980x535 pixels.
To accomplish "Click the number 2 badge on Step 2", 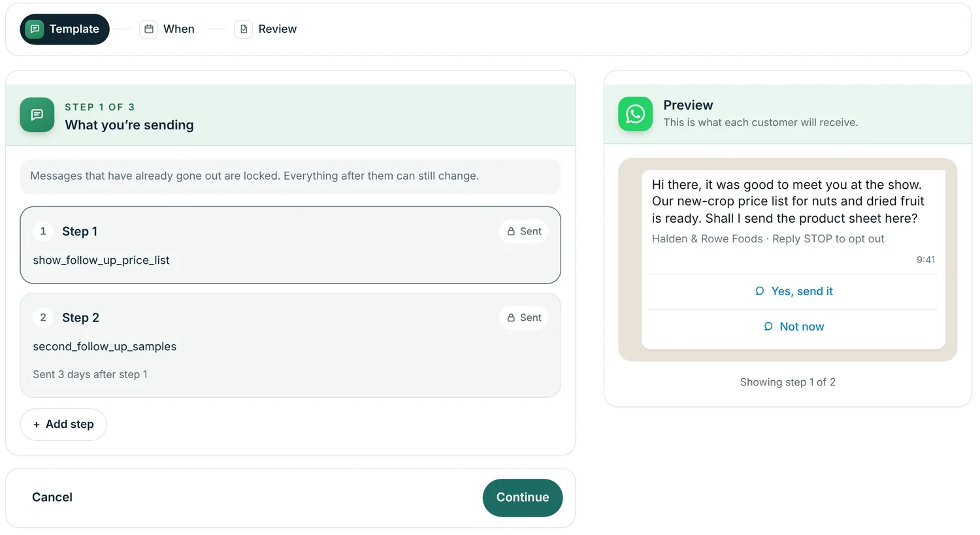I will click(x=43, y=317).
